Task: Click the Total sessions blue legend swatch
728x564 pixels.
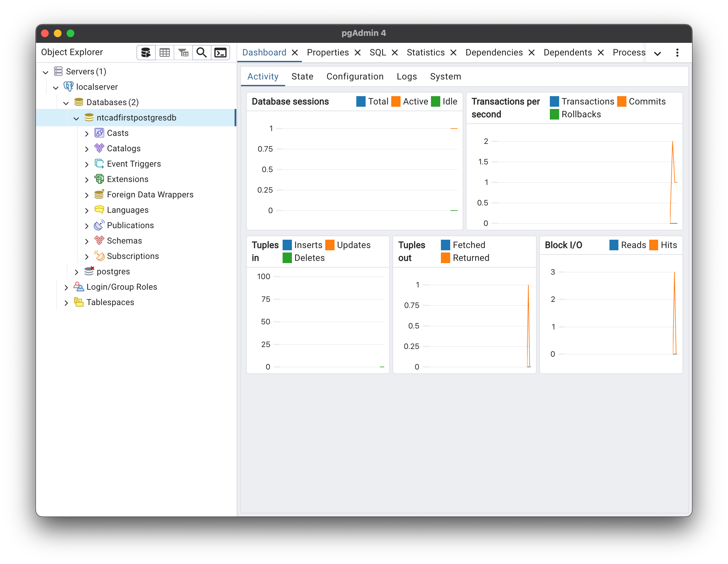Action: 361,101
